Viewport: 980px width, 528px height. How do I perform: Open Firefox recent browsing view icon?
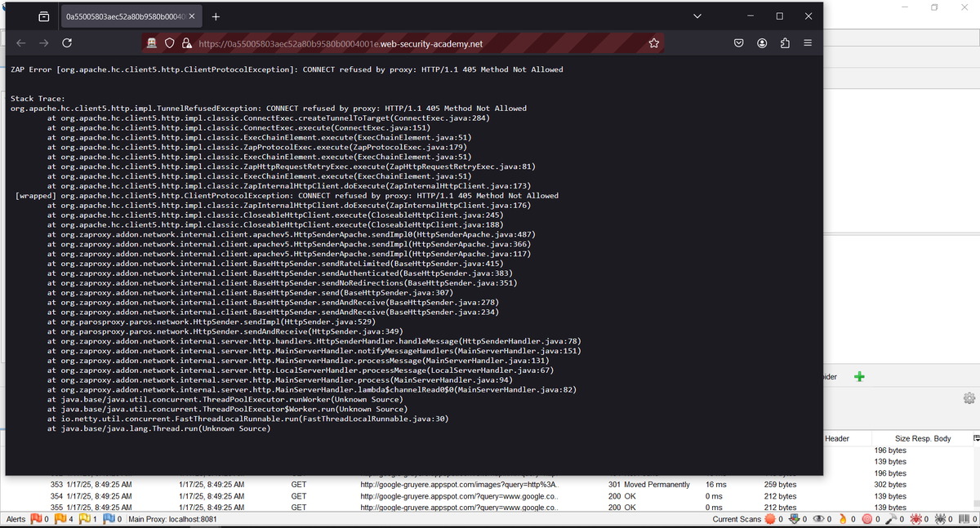(43, 16)
